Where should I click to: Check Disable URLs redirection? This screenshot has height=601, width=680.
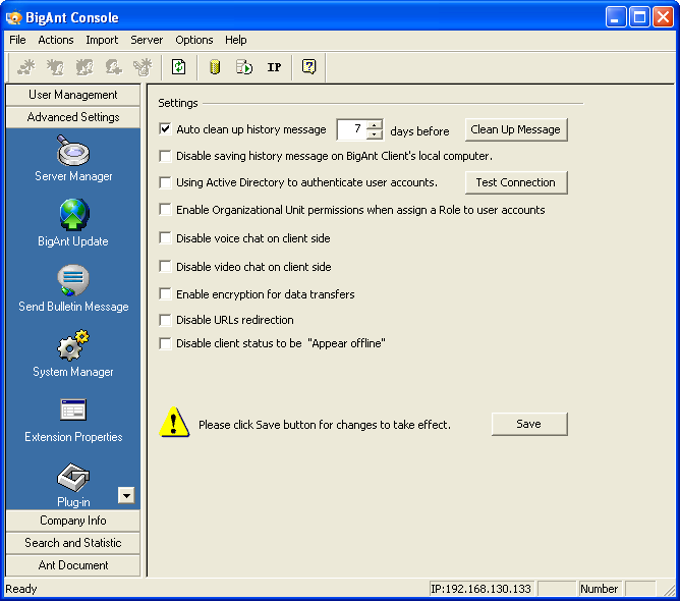click(165, 320)
